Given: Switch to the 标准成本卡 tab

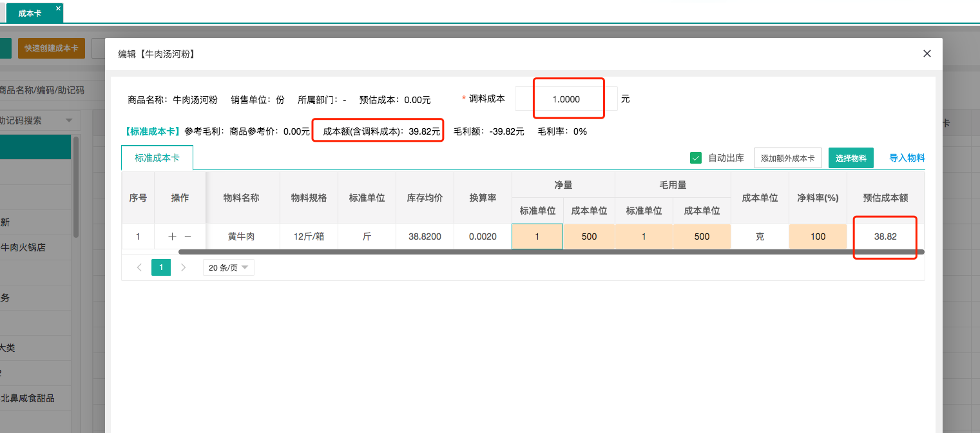Looking at the screenshot, I should coord(157,158).
